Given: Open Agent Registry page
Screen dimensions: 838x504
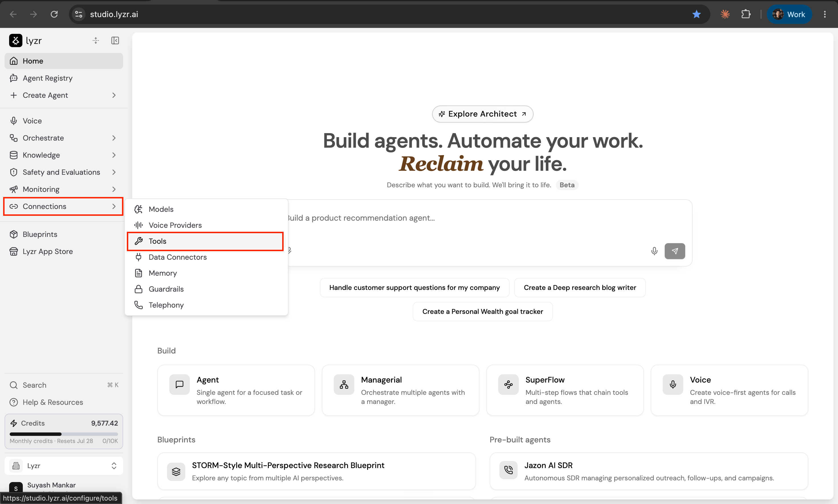Looking at the screenshot, I should click(64, 78).
